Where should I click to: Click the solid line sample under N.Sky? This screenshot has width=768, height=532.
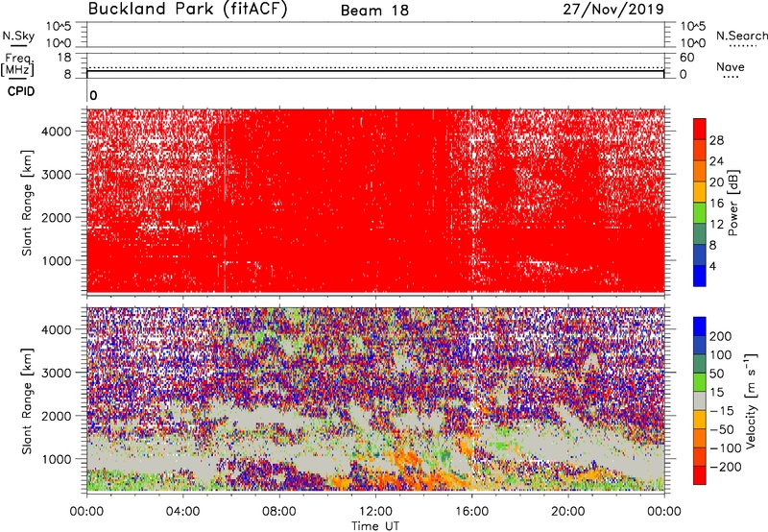point(18,45)
